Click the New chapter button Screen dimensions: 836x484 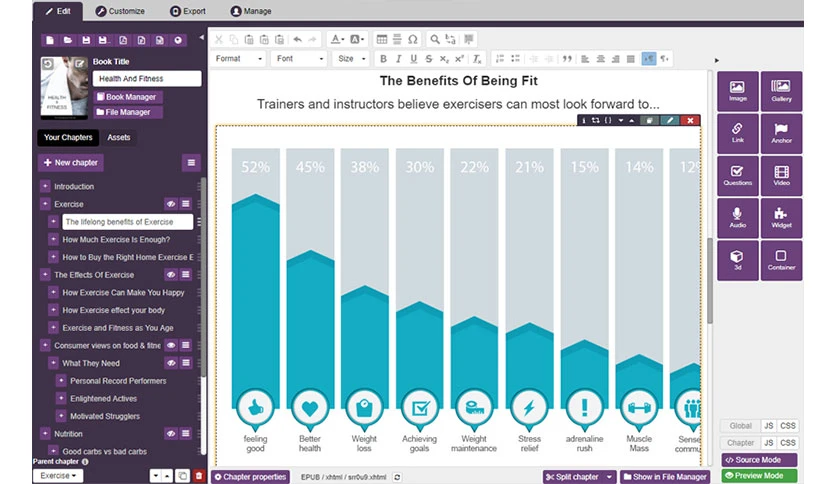(x=70, y=163)
